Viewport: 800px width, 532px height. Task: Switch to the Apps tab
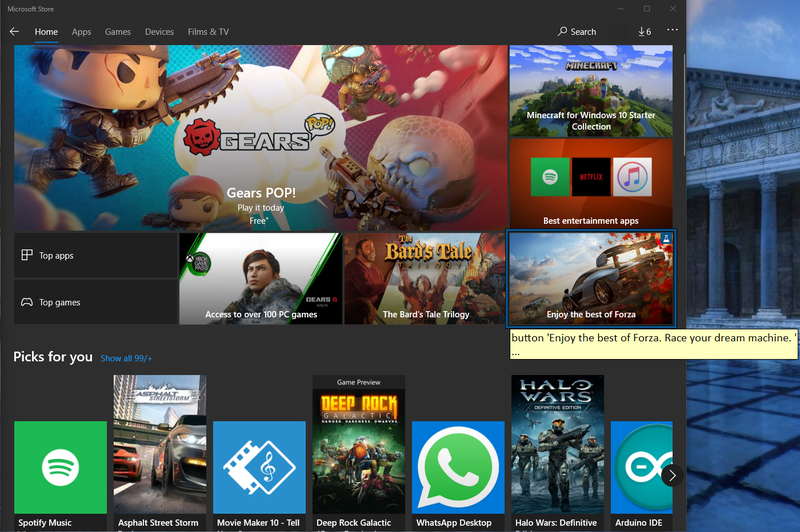[81, 32]
